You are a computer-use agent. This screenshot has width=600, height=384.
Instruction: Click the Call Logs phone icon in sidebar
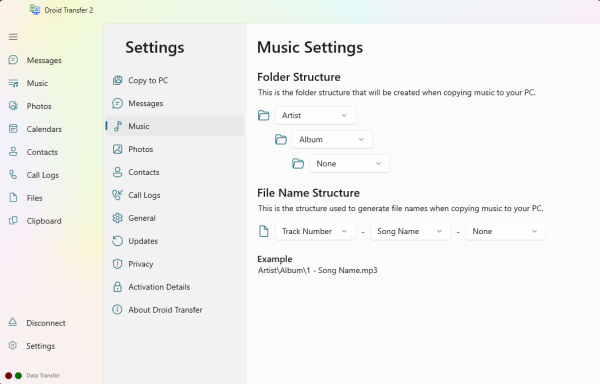click(13, 175)
